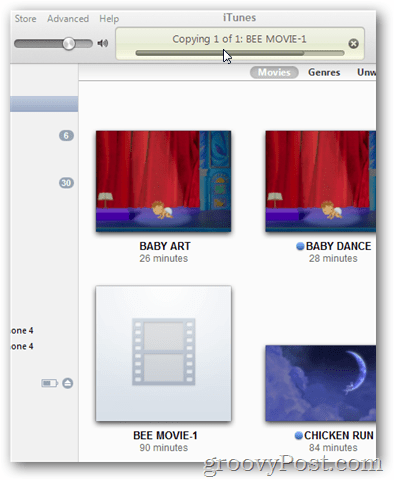Image resolution: width=394 pixels, height=480 pixels.
Task: Click the copying progress bar
Action: [x=240, y=53]
